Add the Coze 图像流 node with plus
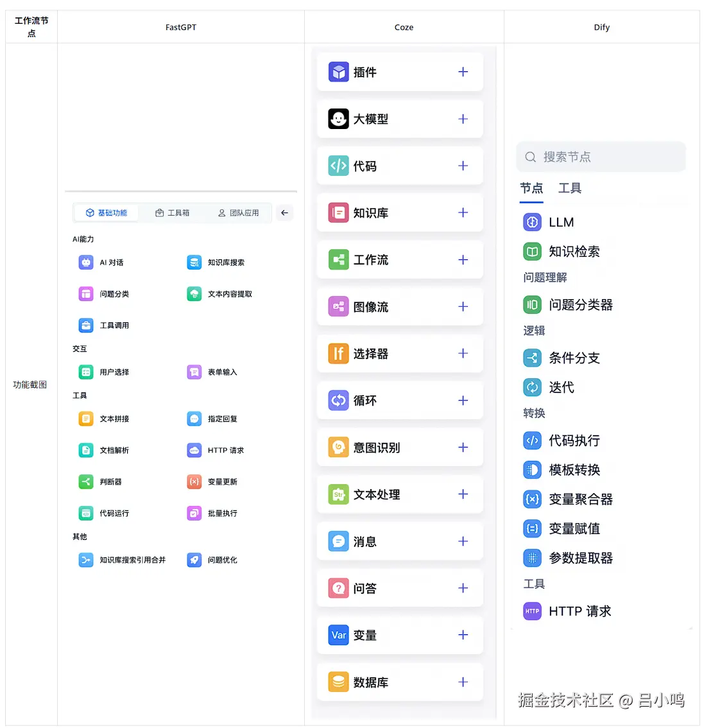Screen dimensions: 704x728 [x=463, y=306]
